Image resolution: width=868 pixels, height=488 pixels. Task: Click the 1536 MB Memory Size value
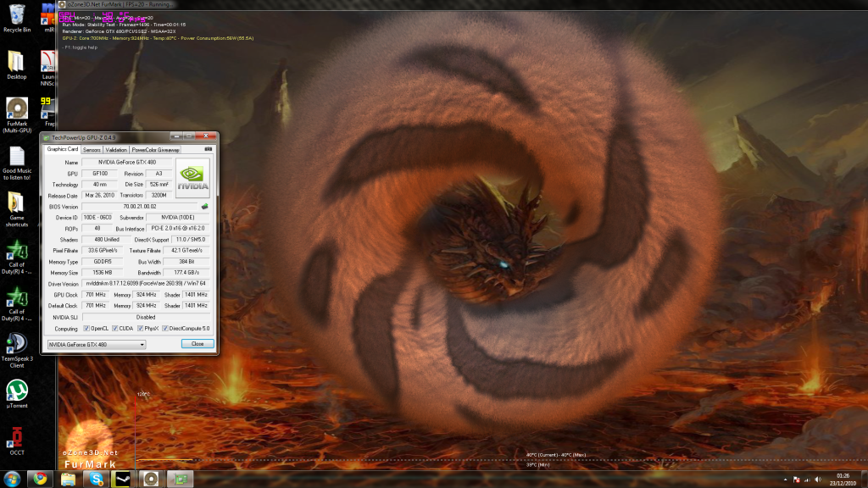coord(103,273)
